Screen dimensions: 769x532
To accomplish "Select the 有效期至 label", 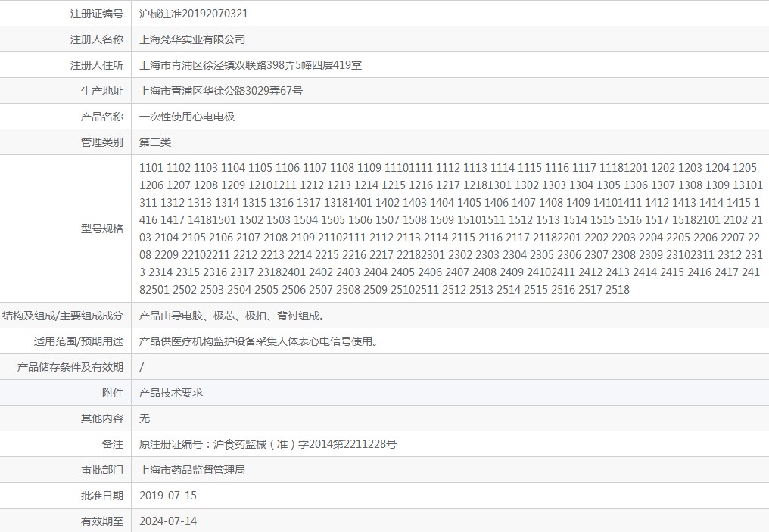I will (x=102, y=521).
